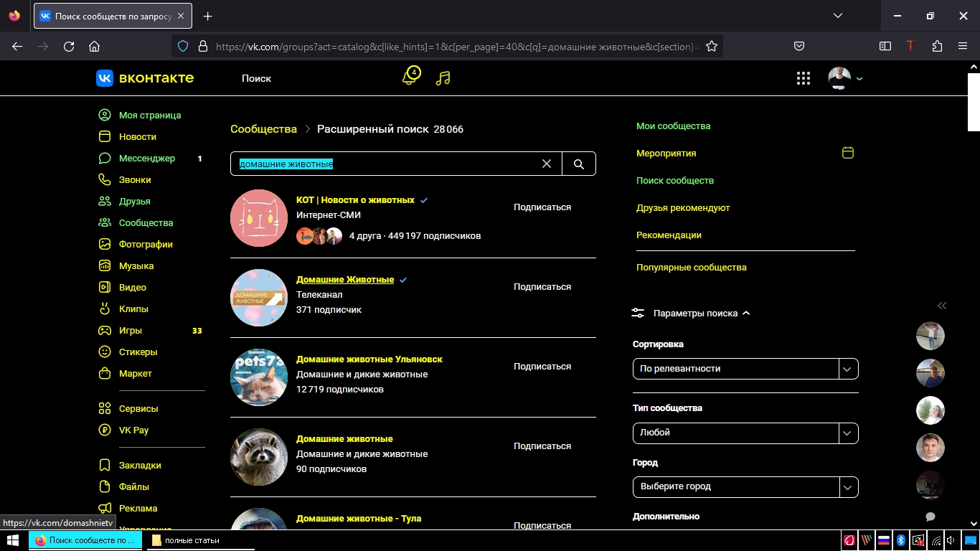This screenshot has width=980, height=551.
Task: Open the Тип сообщества dropdown Любой
Action: (x=745, y=433)
